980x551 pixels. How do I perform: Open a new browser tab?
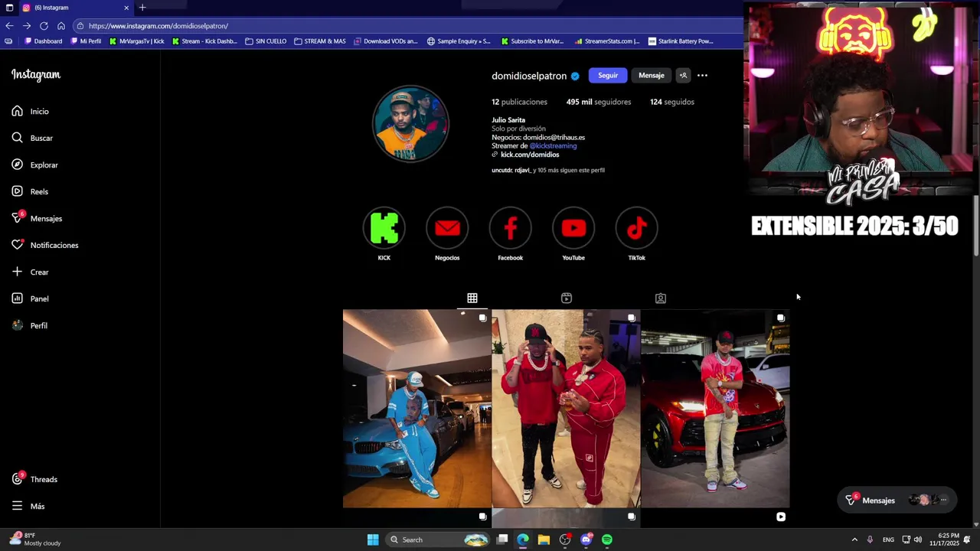click(x=142, y=8)
